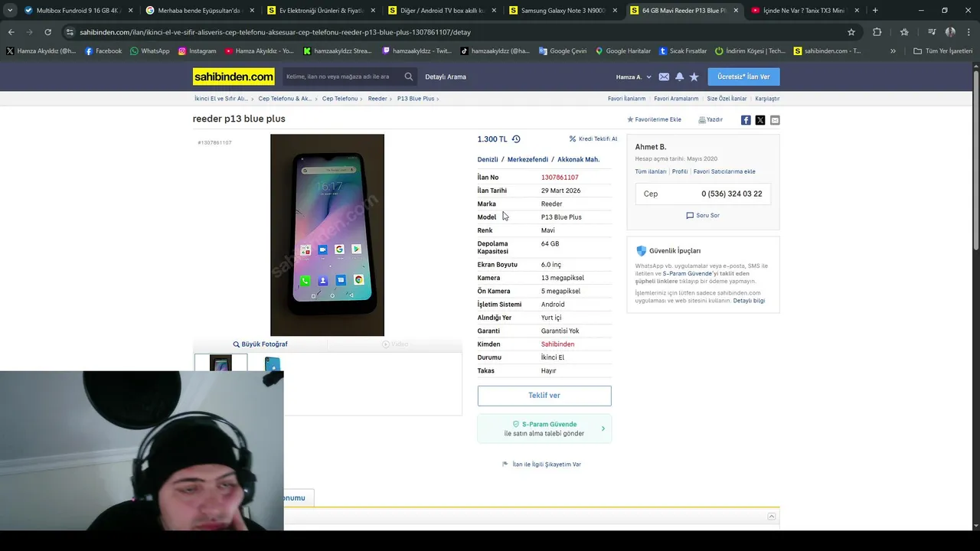Click the search magnifier icon
Screen dimensions: 980x551
(409, 77)
